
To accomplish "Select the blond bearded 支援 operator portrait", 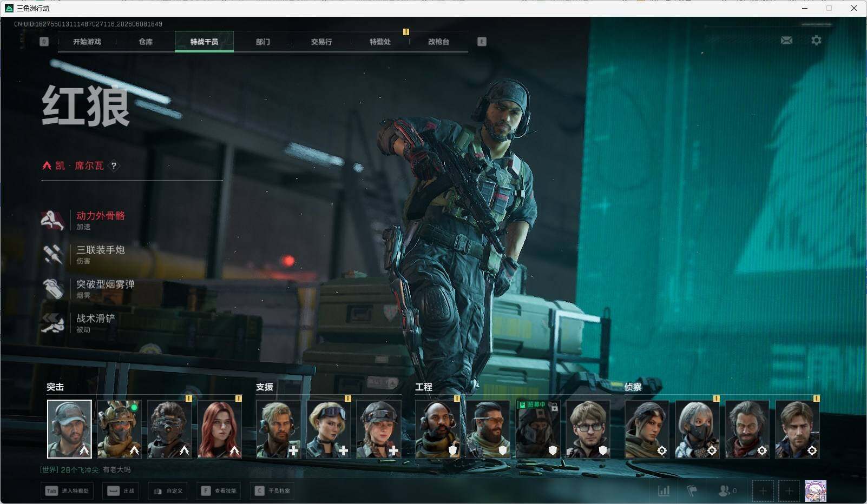I will click(x=278, y=429).
